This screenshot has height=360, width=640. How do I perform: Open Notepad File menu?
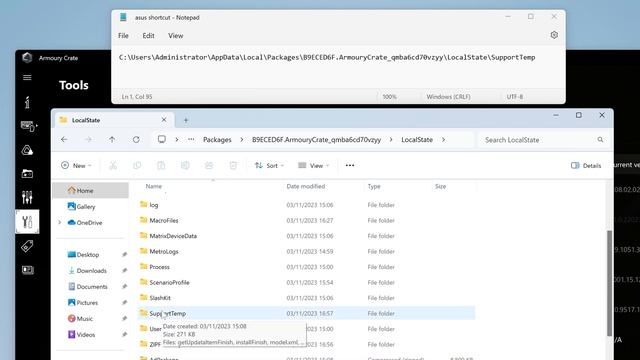pos(123,36)
